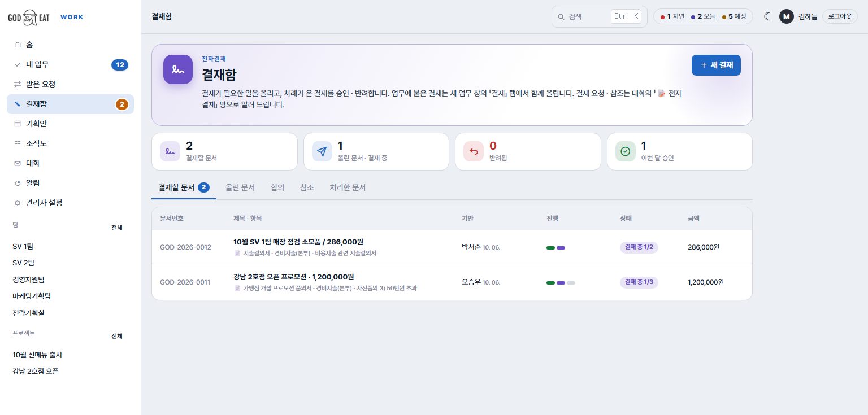Click the 결재 중 1/2 status badge

tap(639, 247)
